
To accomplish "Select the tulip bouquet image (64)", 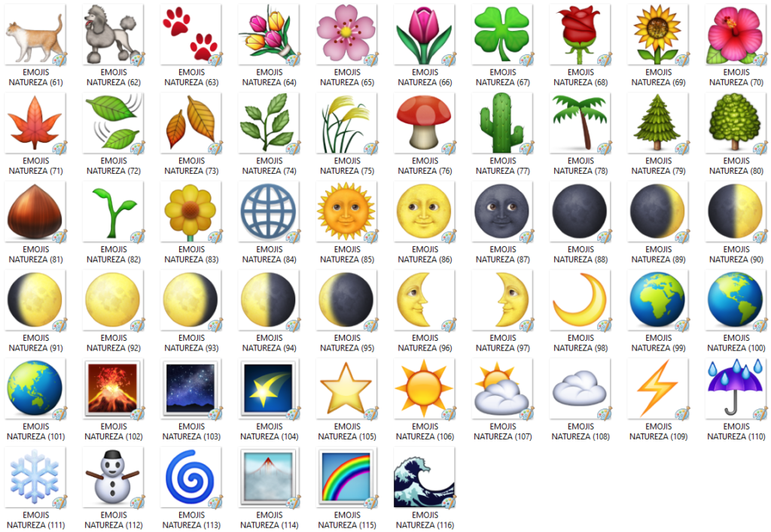I will click(269, 34).
